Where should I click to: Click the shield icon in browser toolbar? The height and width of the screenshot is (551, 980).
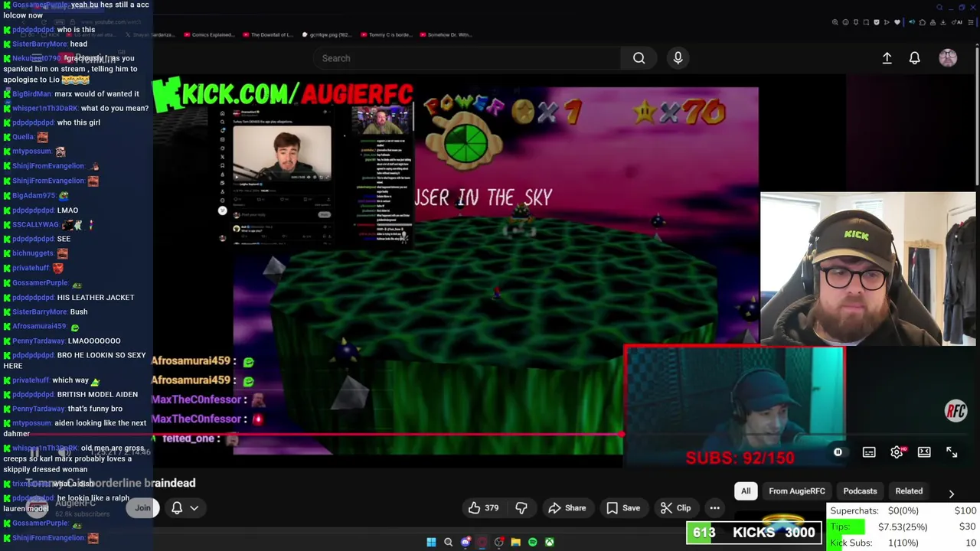pyautogui.click(x=877, y=22)
